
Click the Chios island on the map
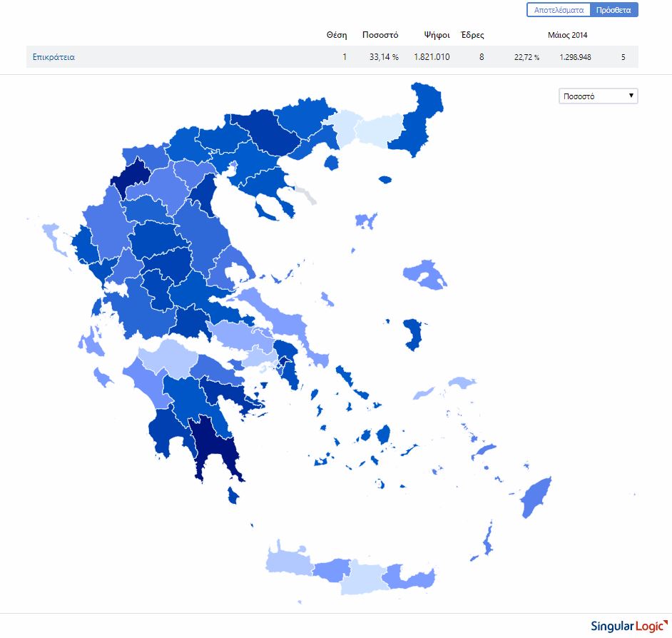(x=413, y=334)
